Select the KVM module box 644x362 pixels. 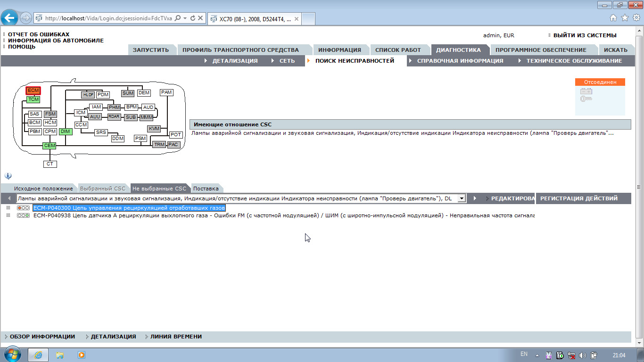click(x=154, y=129)
